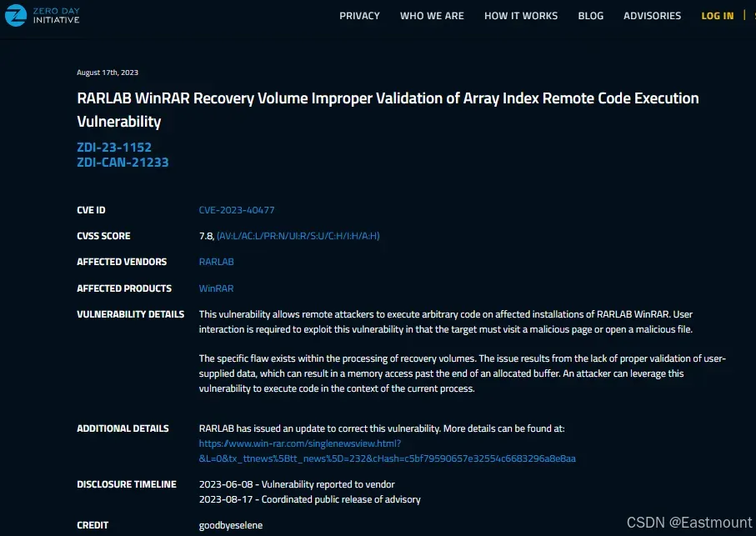Click the LOG IN link
This screenshot has width=756, height=536.
[717, 16]
